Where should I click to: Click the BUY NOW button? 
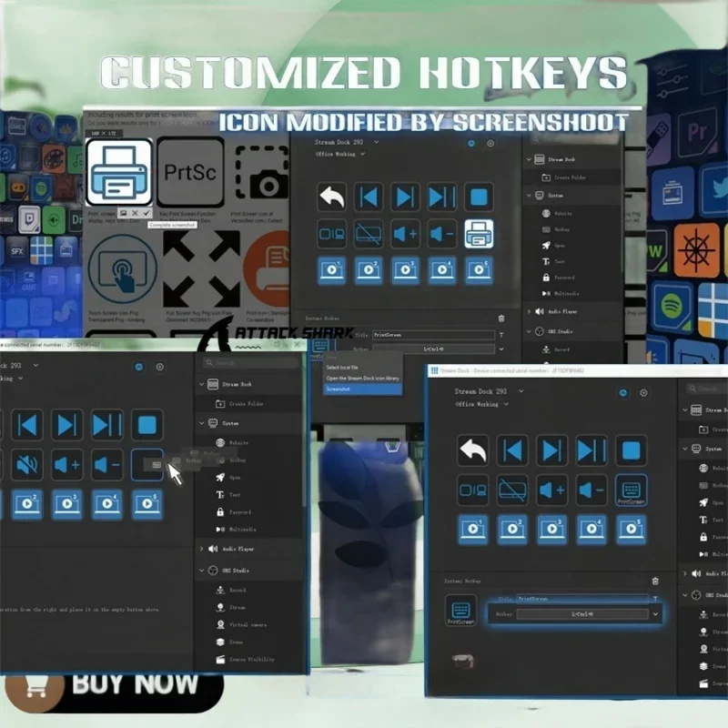(115, 687)
